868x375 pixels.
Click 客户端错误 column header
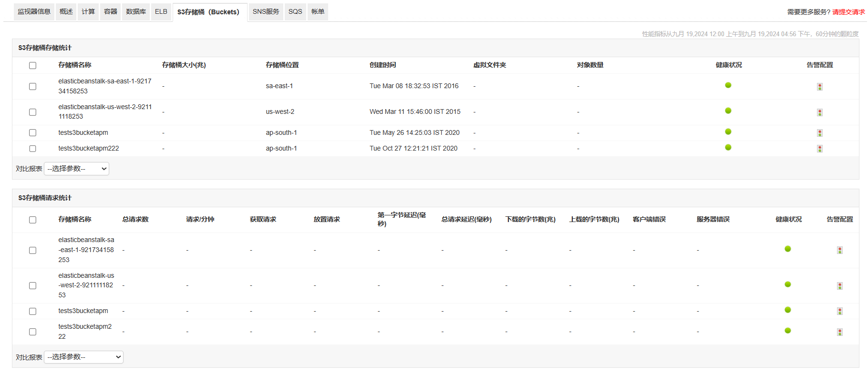coord(649,219)
